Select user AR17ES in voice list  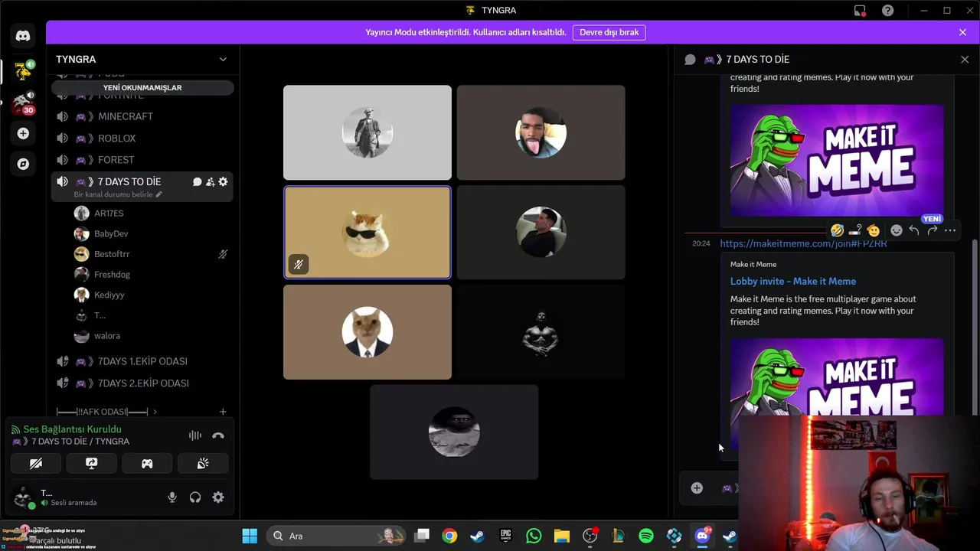coord(109,214)
